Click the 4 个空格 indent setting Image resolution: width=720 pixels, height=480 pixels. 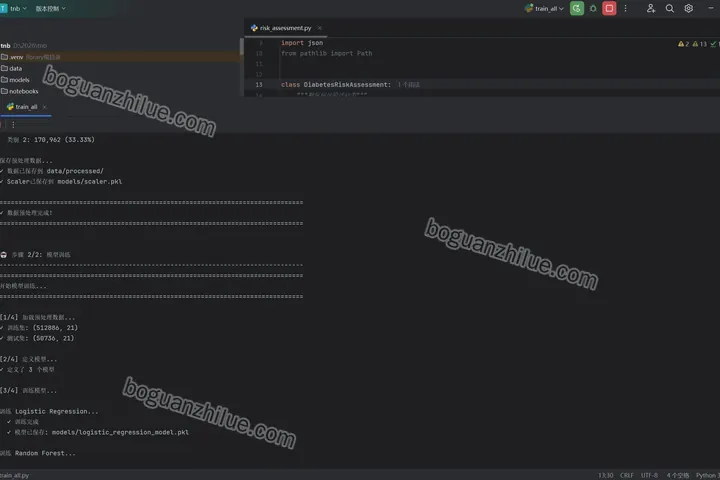(x=678, y=475)
